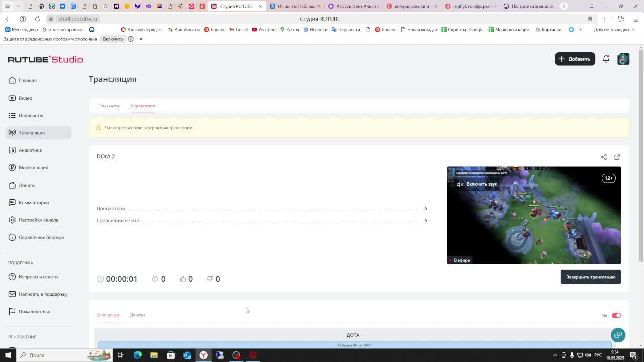Click the likes thumbs-up icon
The width and height of the screenshot is (644, 362).
(x=183, y=279)
